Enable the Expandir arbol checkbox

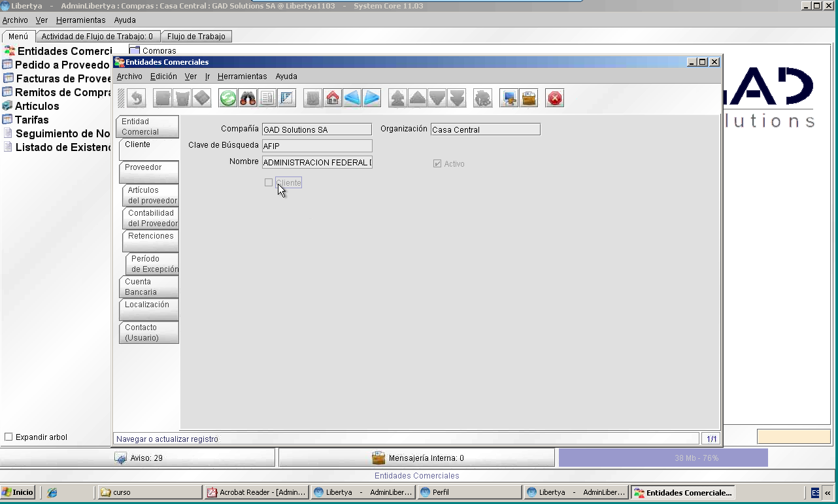click(x=8, y=437)
